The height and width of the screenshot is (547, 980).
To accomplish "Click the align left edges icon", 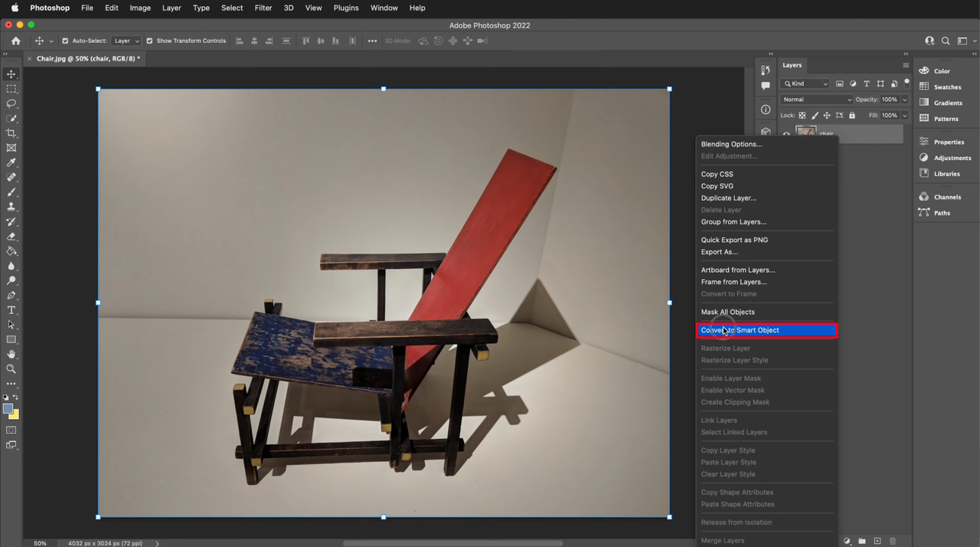I will (240, 41).
